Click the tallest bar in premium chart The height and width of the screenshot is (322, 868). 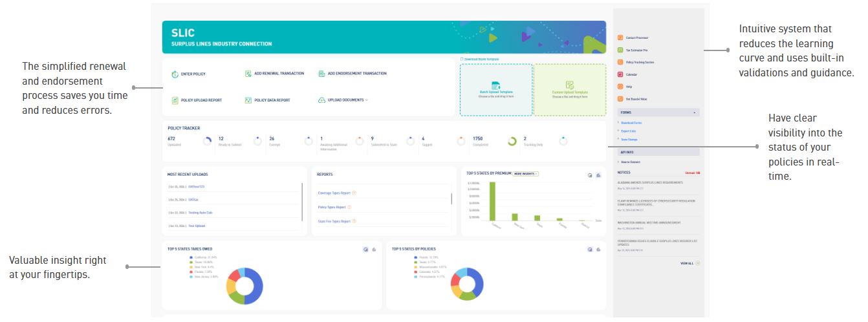[x=492, y=201]
